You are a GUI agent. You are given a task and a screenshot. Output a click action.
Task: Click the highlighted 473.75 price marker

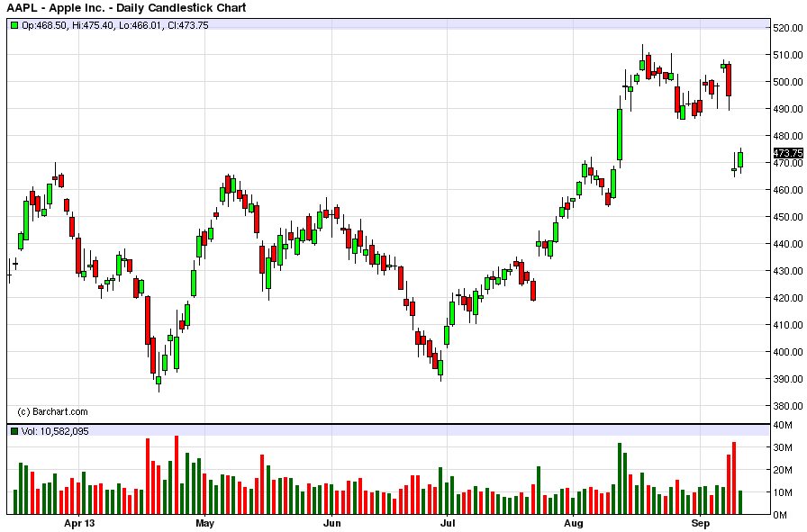(x=788, y=153)
